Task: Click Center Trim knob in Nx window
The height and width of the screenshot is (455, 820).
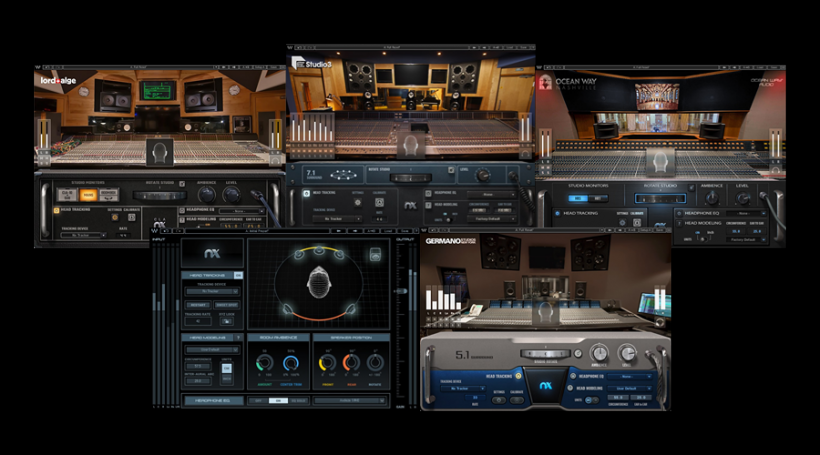Action: tap(291, 362)
